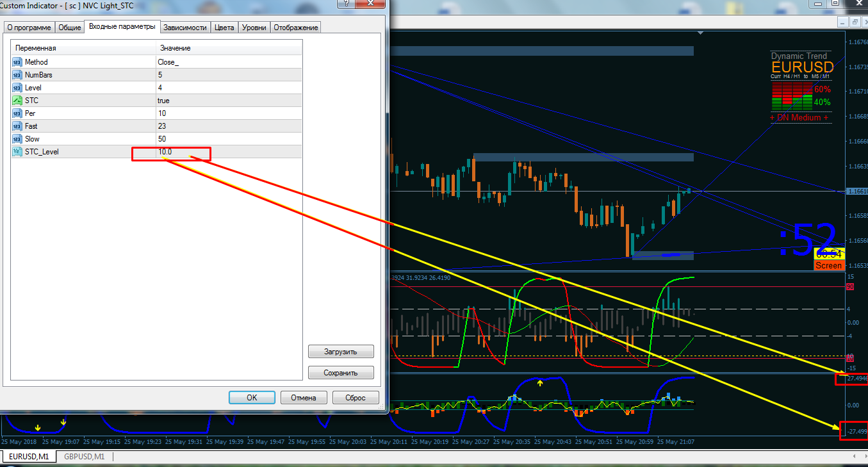Click the icon beside the Level variable
868x467 pixels.
point(17,88)
